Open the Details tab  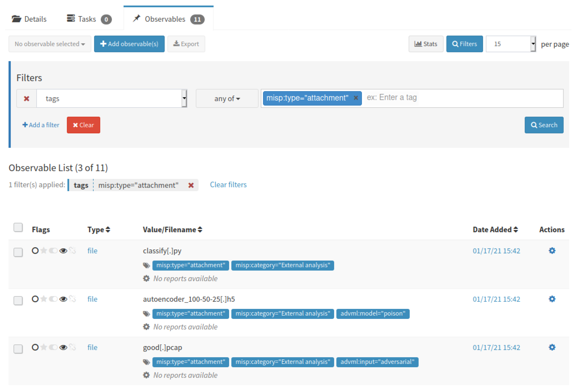tap(29, 19)
